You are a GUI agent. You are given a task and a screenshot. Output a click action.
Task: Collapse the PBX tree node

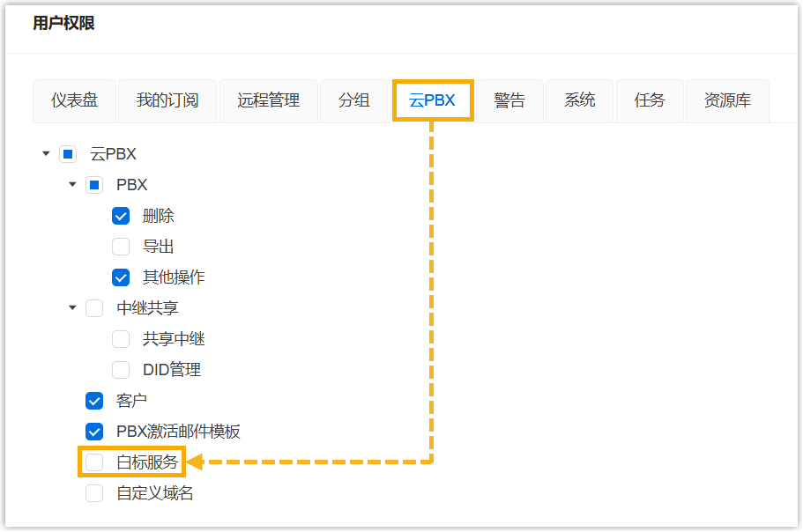(x=72, y=185)
